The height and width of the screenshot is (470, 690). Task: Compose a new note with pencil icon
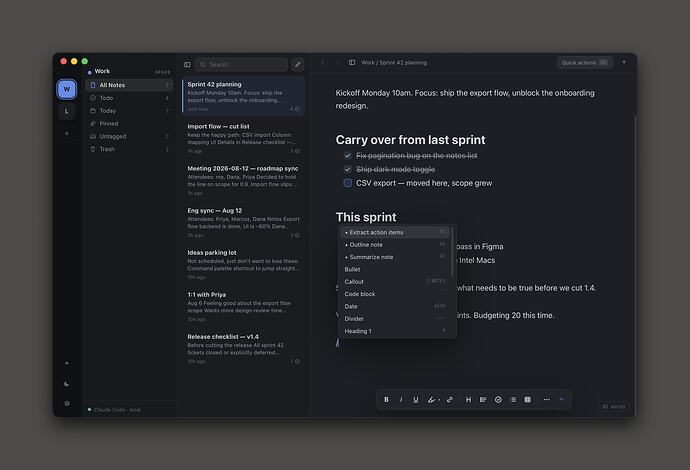(298, 65)
